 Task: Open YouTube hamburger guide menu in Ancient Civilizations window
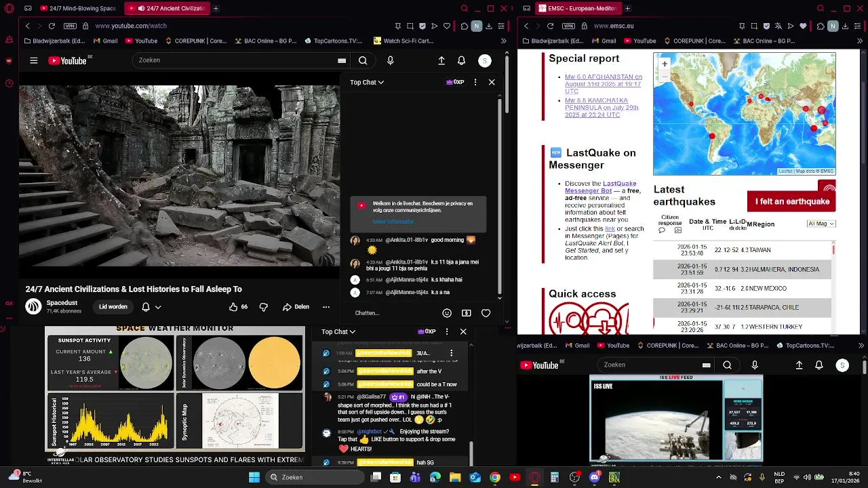[33, 60]
